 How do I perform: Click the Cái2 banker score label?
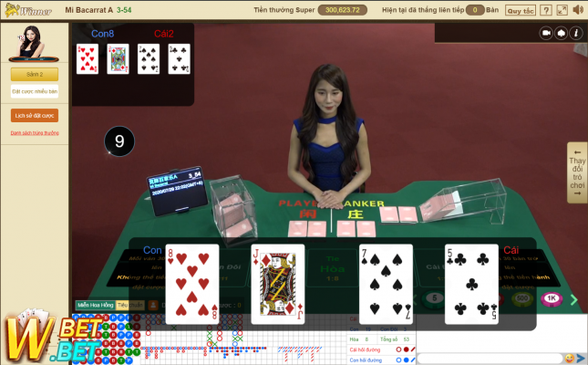(x=164, y=34)
